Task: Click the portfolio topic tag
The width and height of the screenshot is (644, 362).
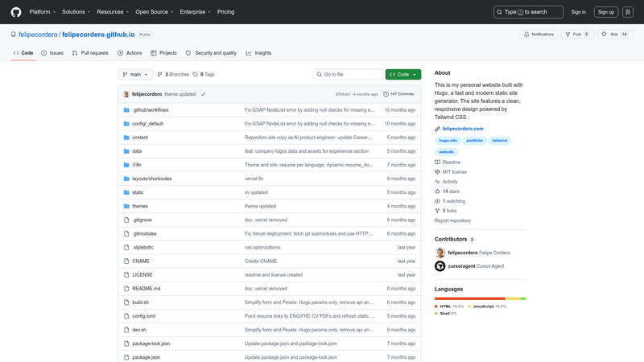Action: click(x=474, y=140)
